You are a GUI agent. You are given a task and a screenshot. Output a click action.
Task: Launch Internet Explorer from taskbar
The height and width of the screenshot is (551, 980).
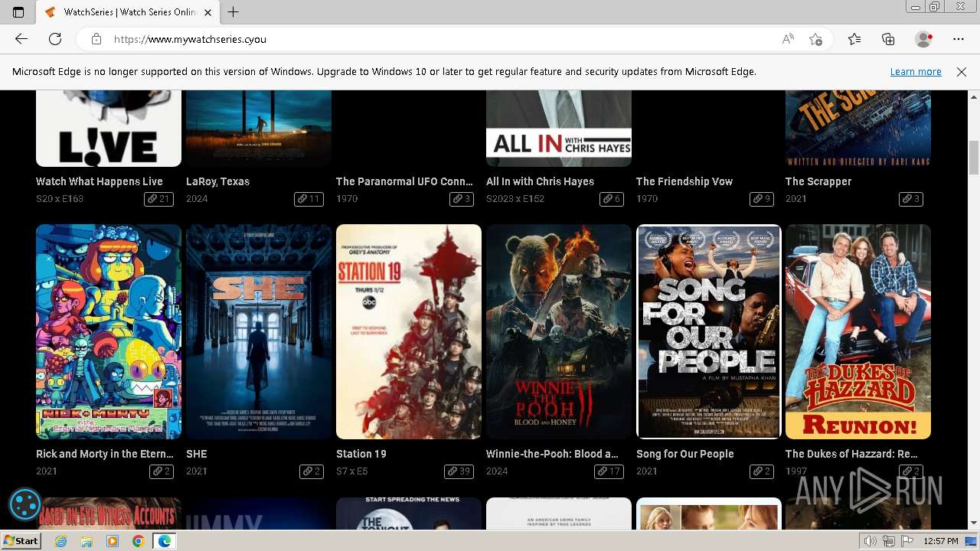click(60, 541)
